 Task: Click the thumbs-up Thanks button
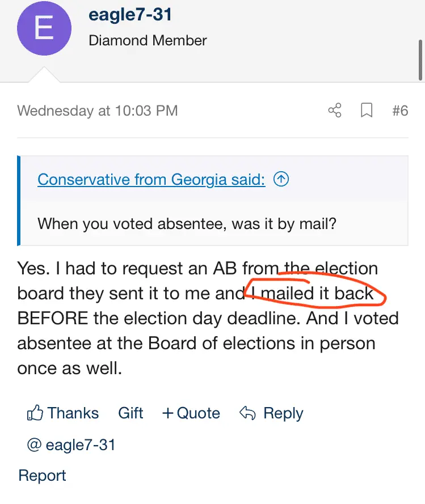click(63, 413)
